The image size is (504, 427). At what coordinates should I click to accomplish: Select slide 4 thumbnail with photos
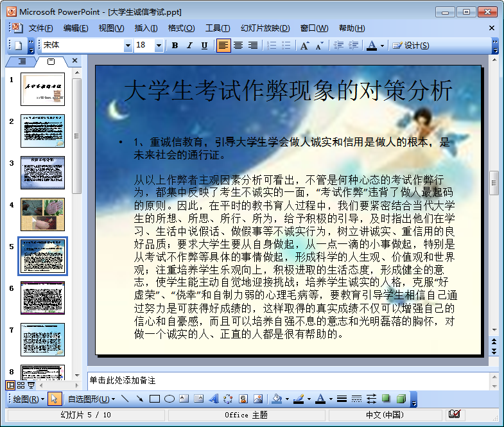click(x=42, y=214)
